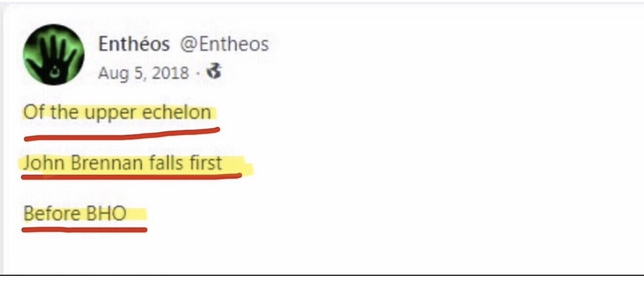Image resolution: width=644 pixels, height=286 pixels.
Task: Click the green hand profile avatar
Action: click(x=54, y=54)
